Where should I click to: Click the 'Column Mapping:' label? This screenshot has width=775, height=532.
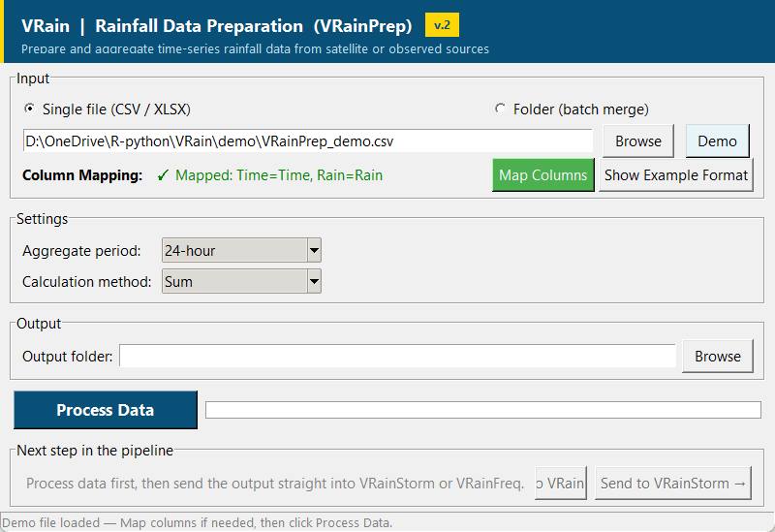[x=82, y=175]
